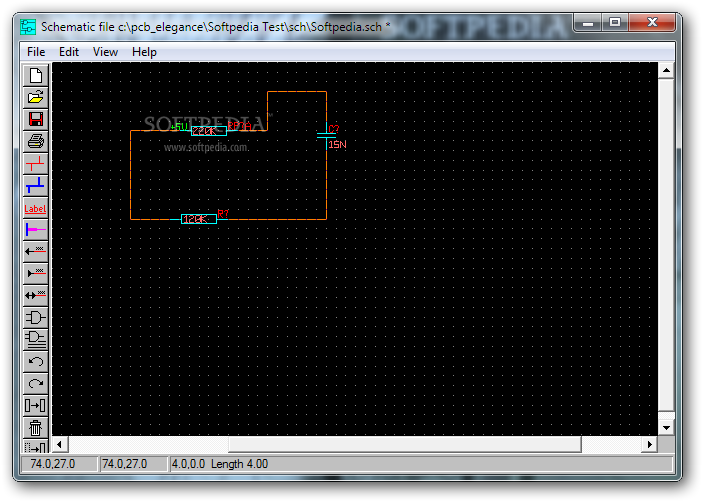Click the 15N capacitor value text
Viewport: 703px width, 502px height.
tap(337, 144)
